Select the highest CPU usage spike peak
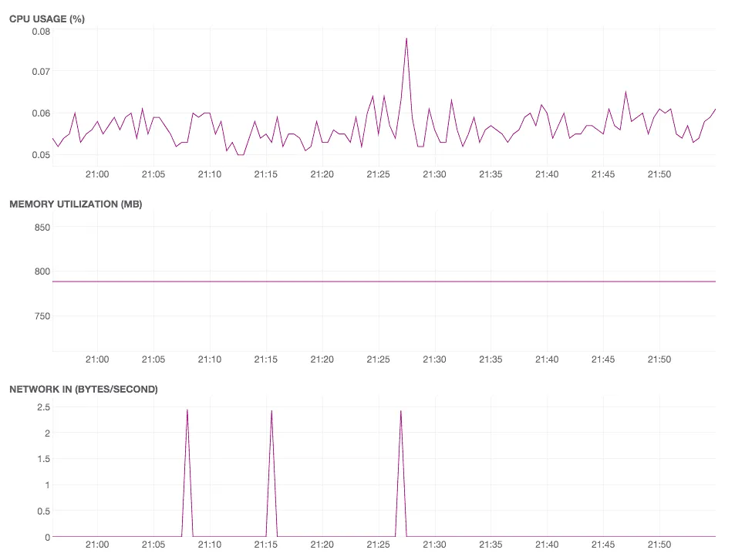 click(x=406, y=39)
